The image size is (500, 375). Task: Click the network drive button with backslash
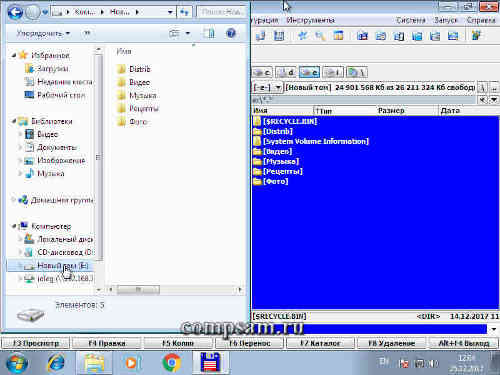(x=357, y=72)
